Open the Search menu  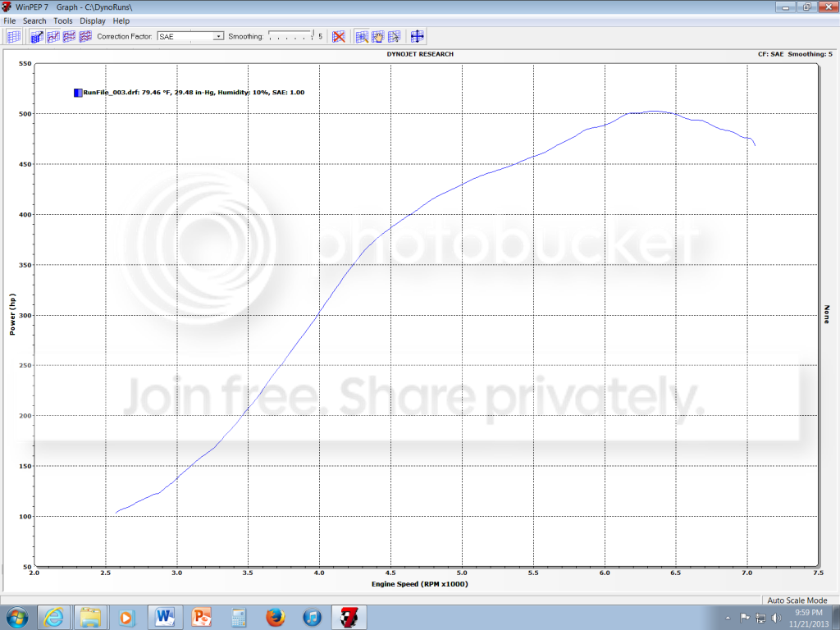(34, 21)
